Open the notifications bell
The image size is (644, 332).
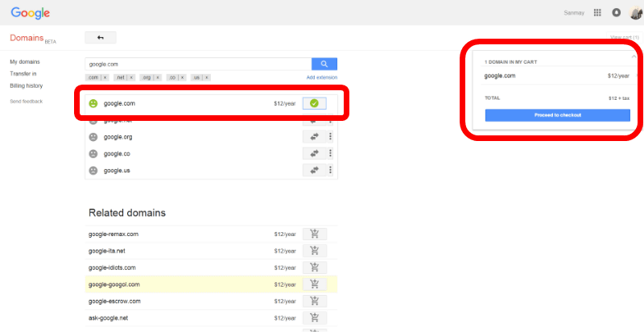pyautogui.click(x=616, y=13)
